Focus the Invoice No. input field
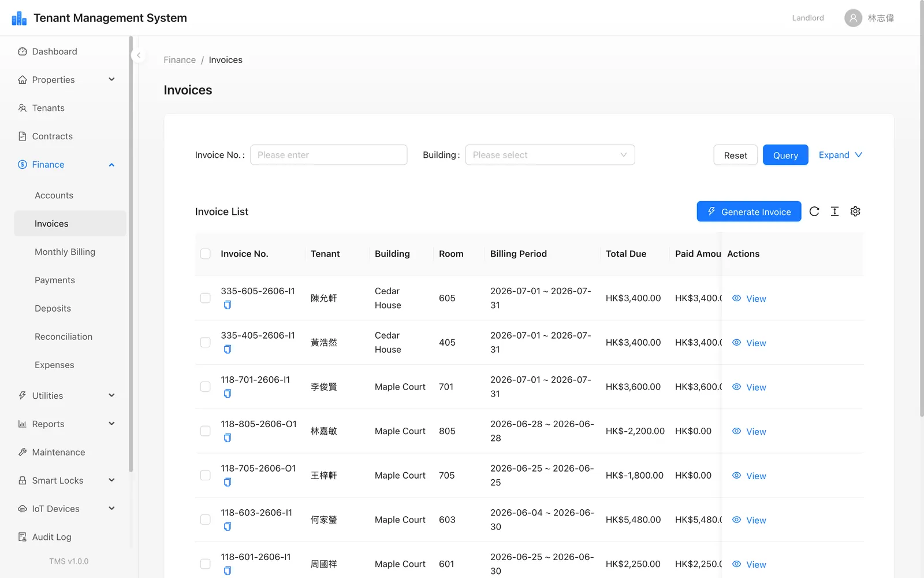The height and width of the screenshot is (578, 924). (329, 155)
